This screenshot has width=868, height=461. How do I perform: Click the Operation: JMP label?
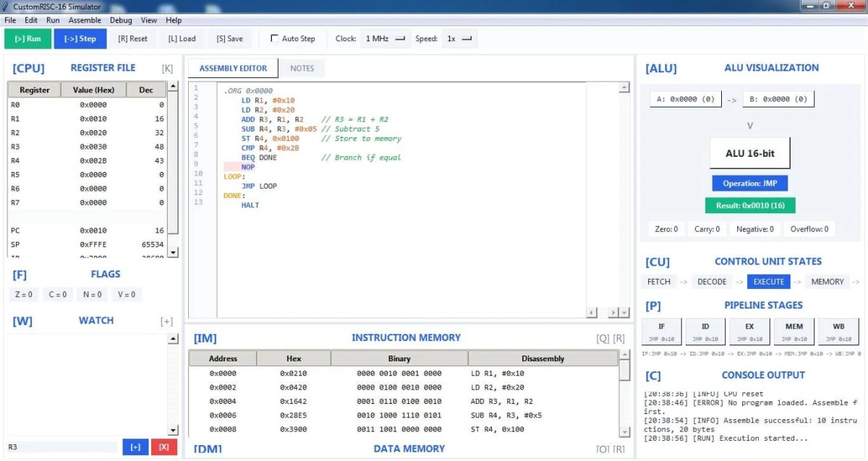(750, 184)
